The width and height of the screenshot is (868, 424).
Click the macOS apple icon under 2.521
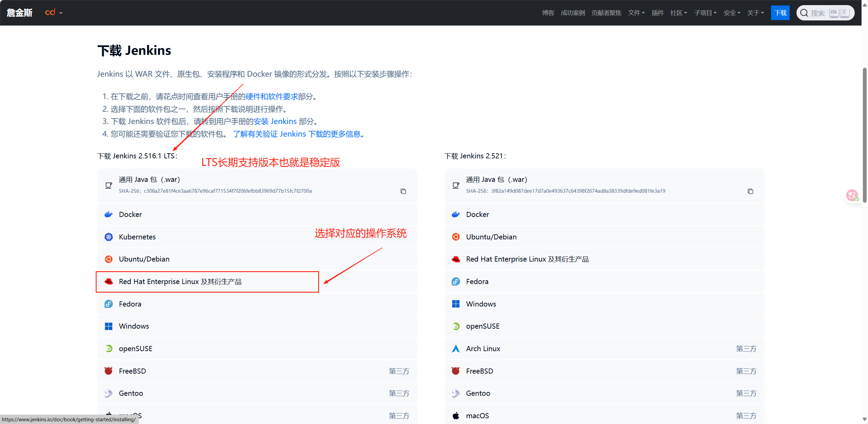tap(456, 415)
